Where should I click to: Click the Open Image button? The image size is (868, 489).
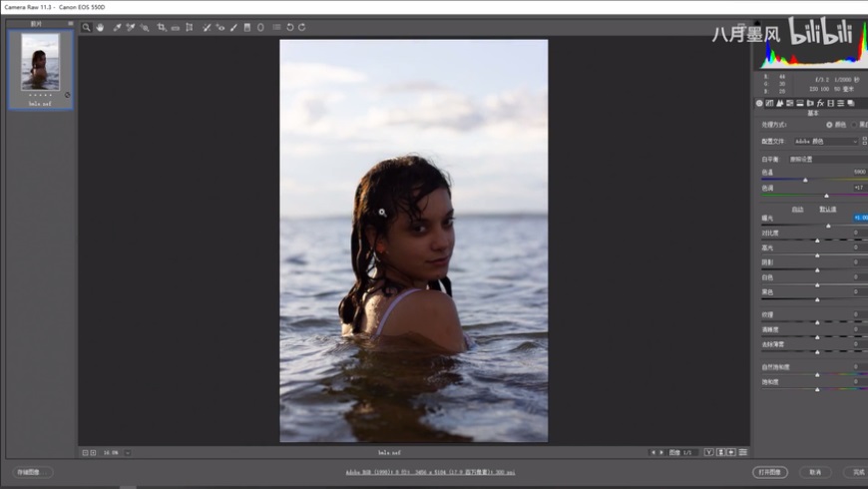pyautogui.click(x=770, y=472)
